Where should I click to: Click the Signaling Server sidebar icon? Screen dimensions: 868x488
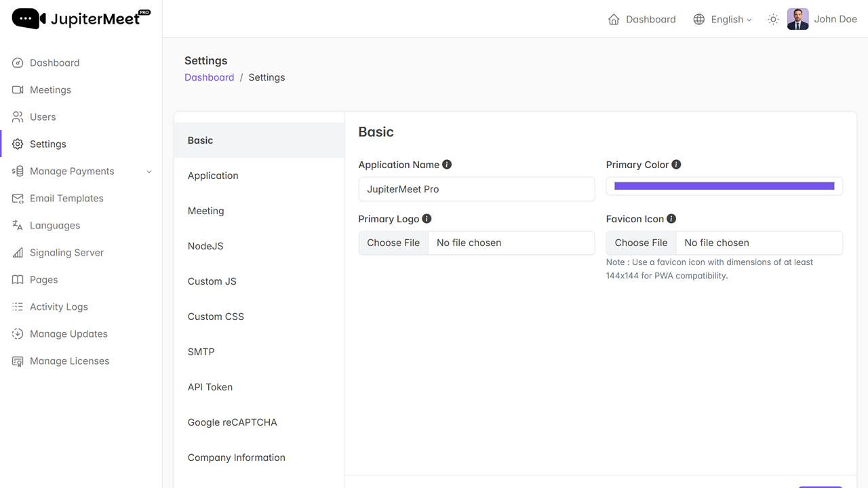point(18,253)
